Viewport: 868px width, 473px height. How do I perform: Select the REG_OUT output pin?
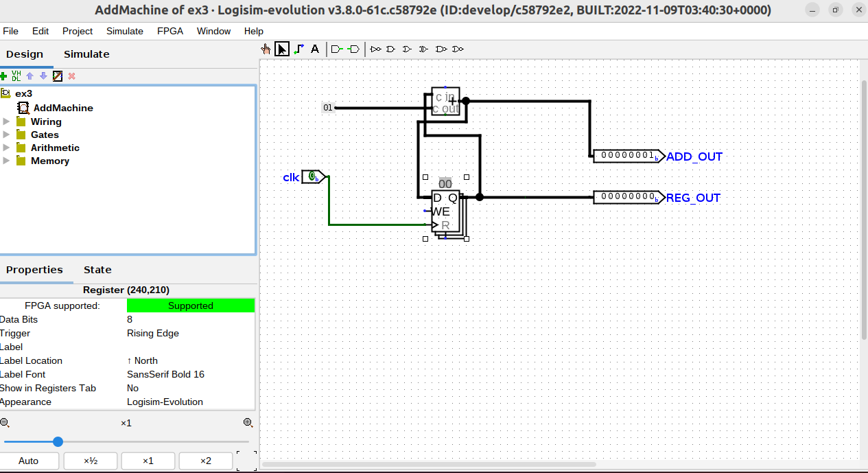pyautogui.click(x=629, y=197)
